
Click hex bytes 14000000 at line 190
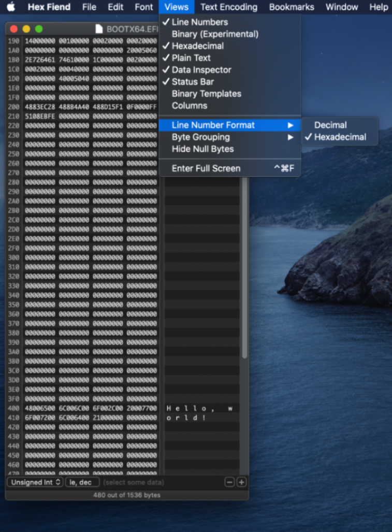click(40, 41)
